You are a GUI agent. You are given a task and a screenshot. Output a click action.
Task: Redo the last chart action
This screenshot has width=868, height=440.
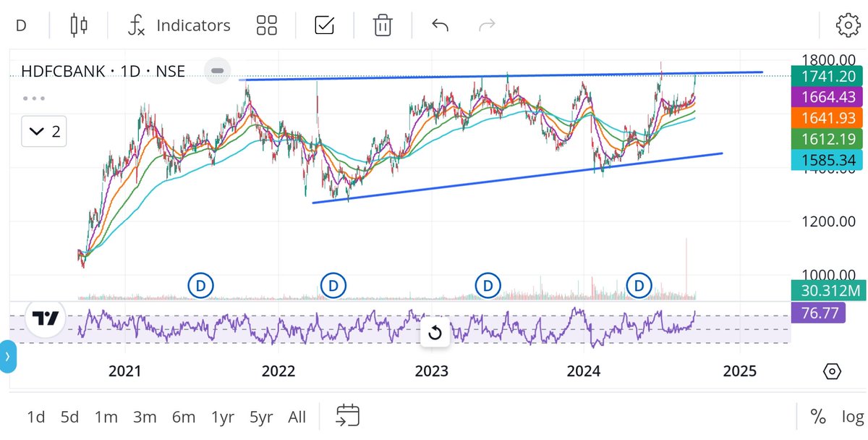tap(487, 25)
